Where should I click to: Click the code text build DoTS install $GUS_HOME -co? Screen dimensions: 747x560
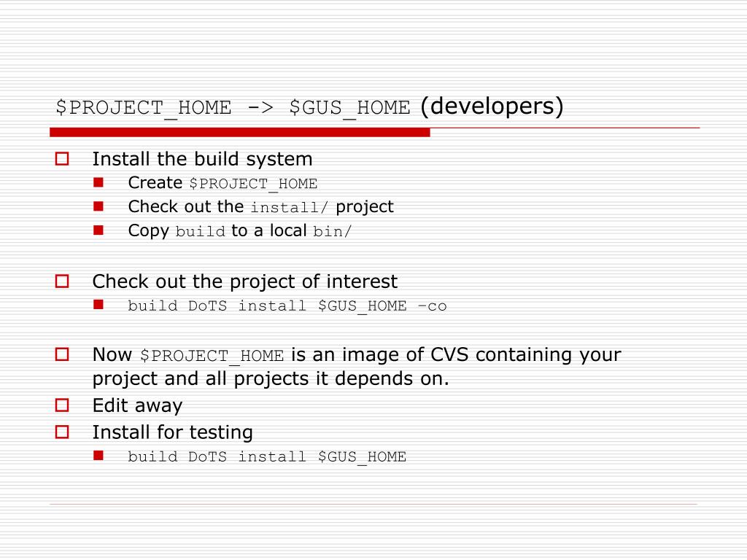click(287, 306)
